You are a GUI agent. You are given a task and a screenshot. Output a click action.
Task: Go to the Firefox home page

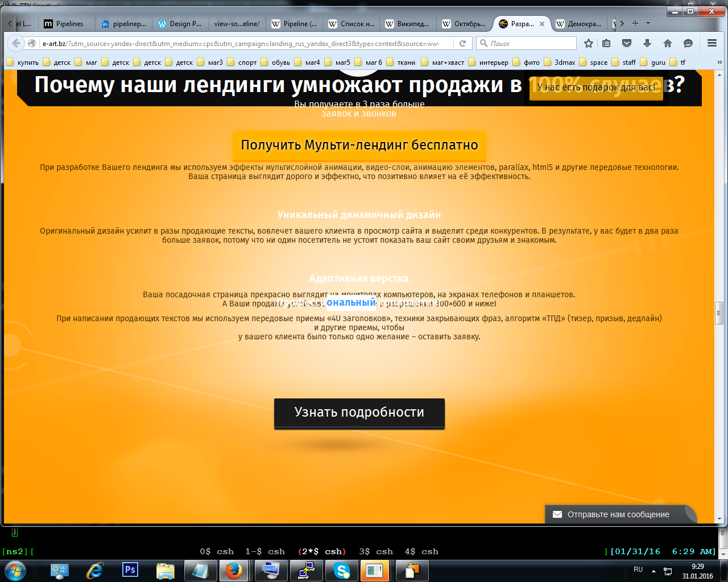668,43
